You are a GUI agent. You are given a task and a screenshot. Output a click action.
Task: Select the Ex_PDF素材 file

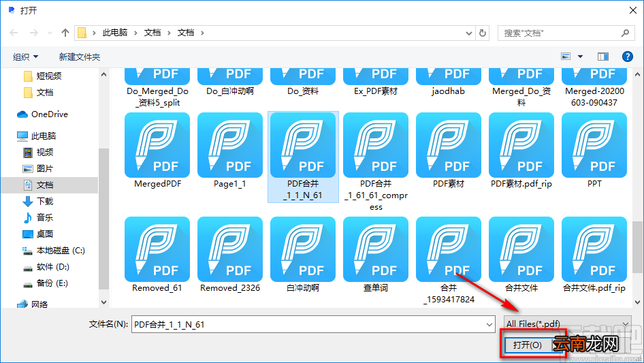tap(376, 77)
